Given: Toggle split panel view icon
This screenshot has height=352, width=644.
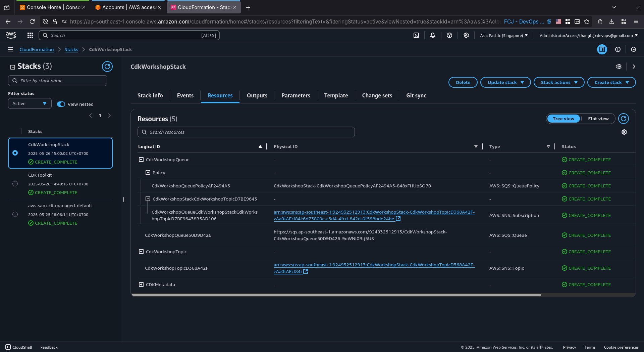Looking at the screenshot, I should pos(602,49).
